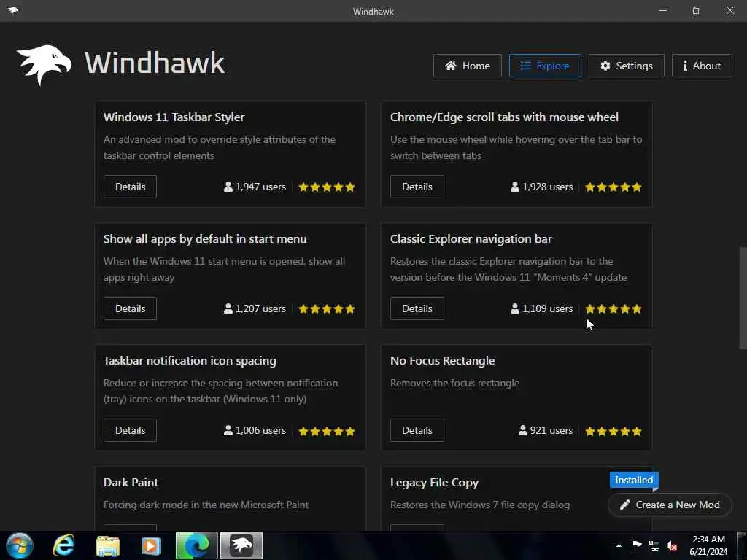Open Details for Taskbar notification icon spacing
The image size is (747, 560).
coord(130,430)
